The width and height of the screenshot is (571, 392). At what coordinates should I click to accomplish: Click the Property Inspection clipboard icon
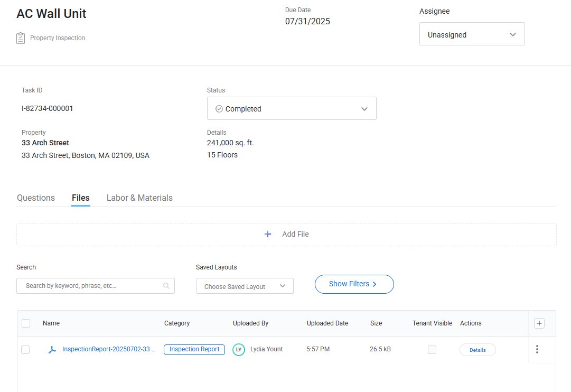21,38
